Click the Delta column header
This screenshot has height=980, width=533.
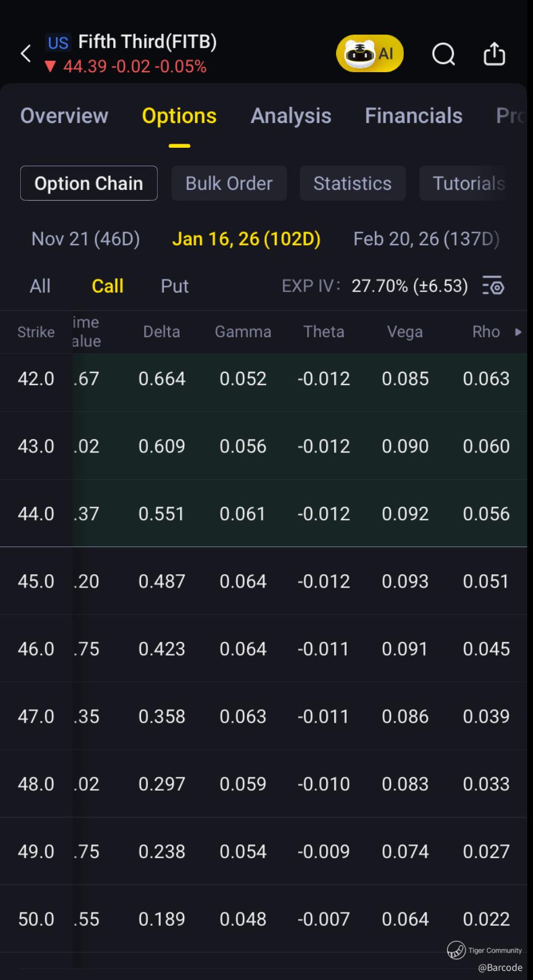click(162, 332)
